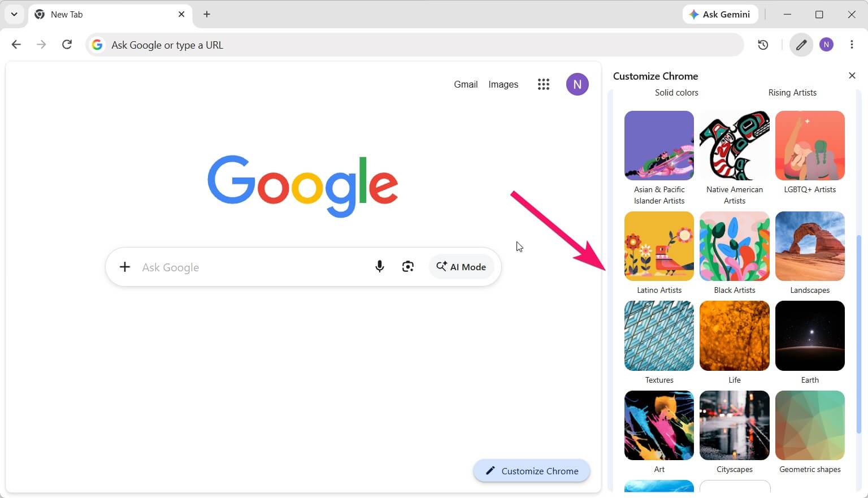Image resolution: width=868 pixels, height=498 pixels.
Task: Click the Google icon in the address bar
Action: (x=97, y=45)
